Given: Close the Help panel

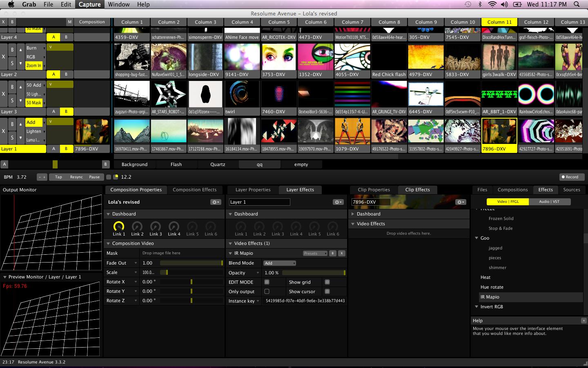Looking at the screenshot, I should (x=584, y=321).
